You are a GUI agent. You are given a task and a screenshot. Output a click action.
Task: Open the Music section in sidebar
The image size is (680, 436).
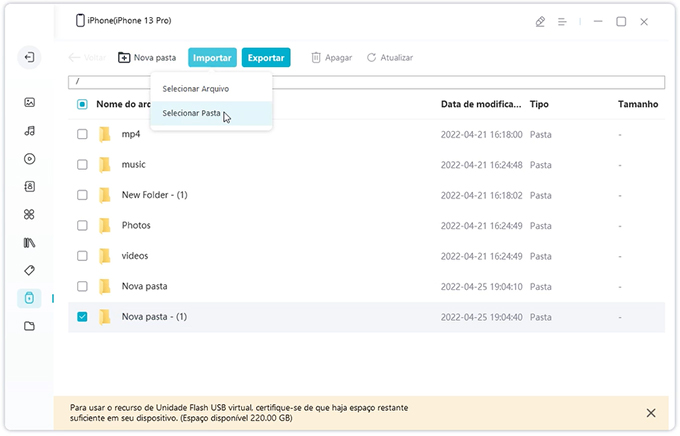tap(30, 130)
